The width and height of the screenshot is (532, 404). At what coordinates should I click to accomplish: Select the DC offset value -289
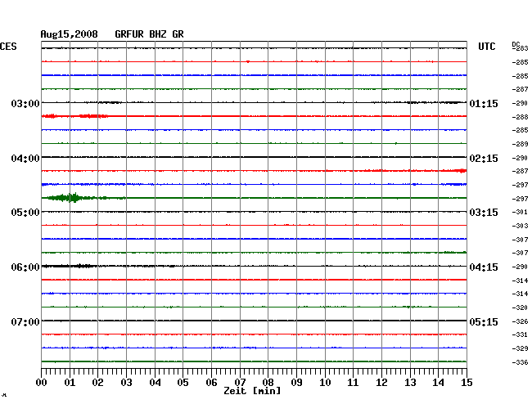tap(520, 144)
